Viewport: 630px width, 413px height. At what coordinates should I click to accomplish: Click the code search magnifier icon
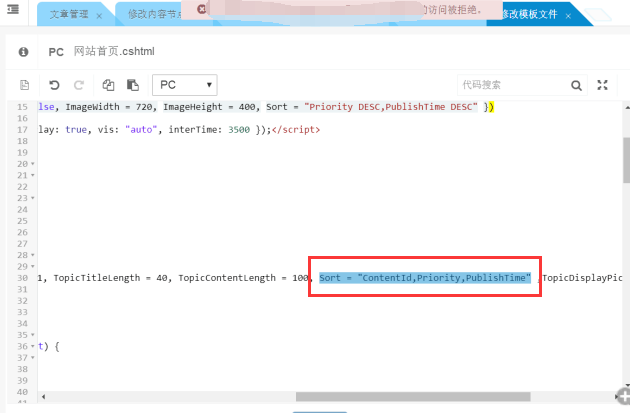(576, 85)
